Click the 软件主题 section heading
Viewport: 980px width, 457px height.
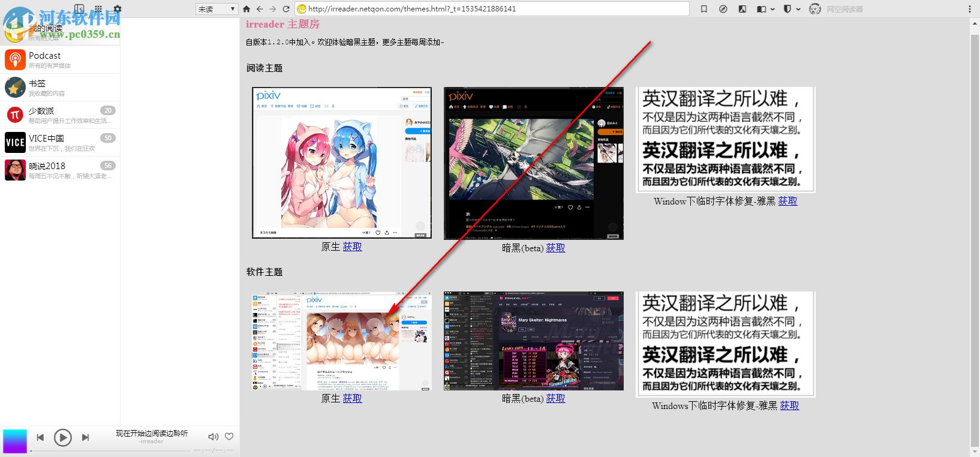(x=264, y=272)
